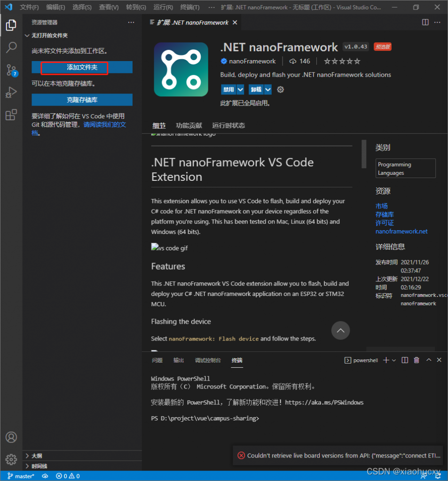The width and height of the screenshot is (448, 481).
Task: Open the 终端(T) menu
Action: pyautogui.click(x=190, y=8)
